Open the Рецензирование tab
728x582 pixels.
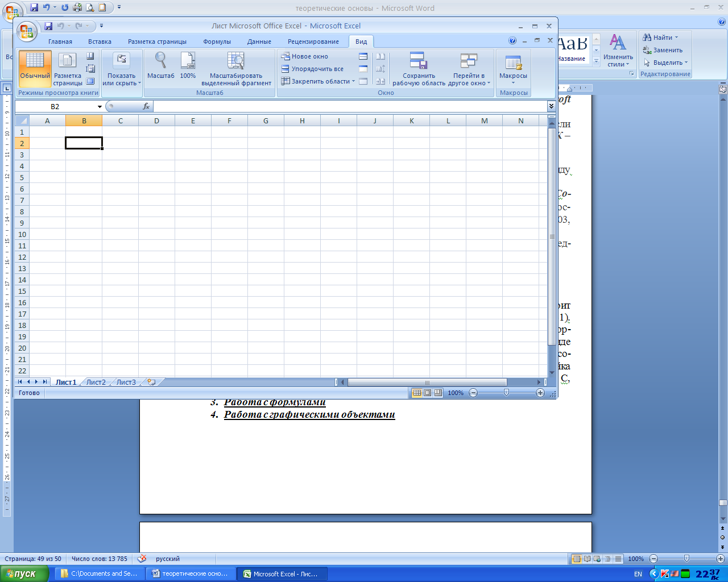(x=313, y=41)
